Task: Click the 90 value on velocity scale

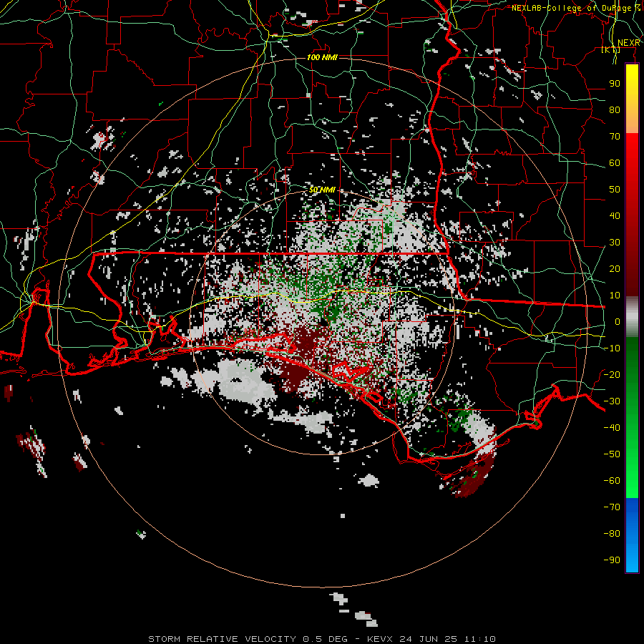Action: [x=615, y=84]
